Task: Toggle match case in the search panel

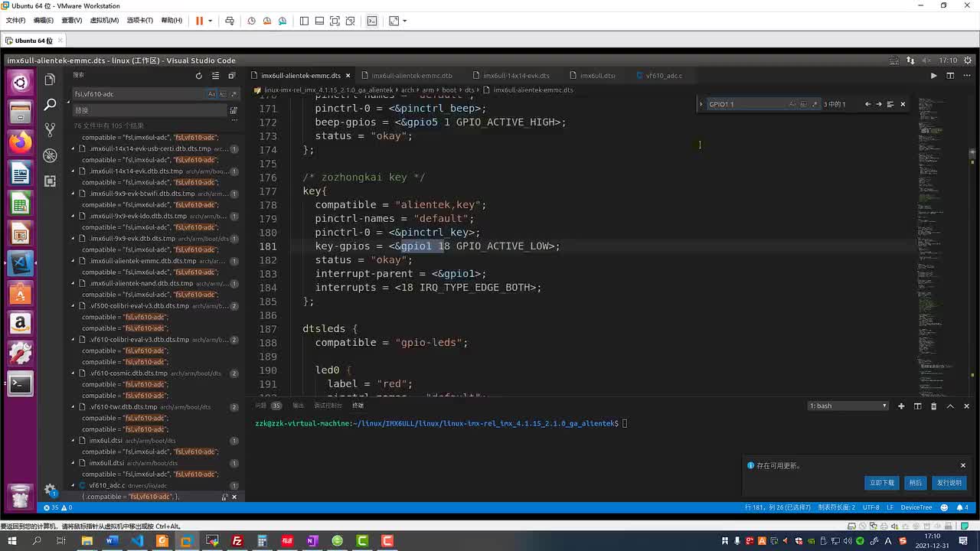Action: 212,94
